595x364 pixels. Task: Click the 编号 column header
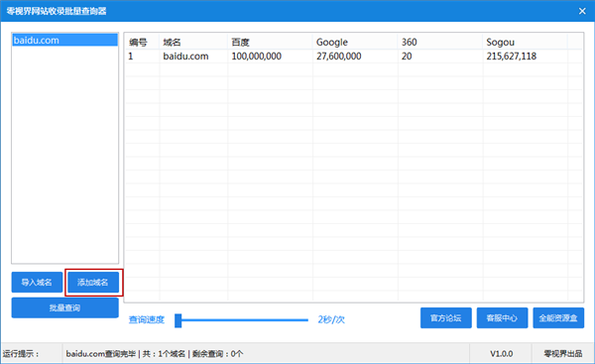click(x=142, y=42)
